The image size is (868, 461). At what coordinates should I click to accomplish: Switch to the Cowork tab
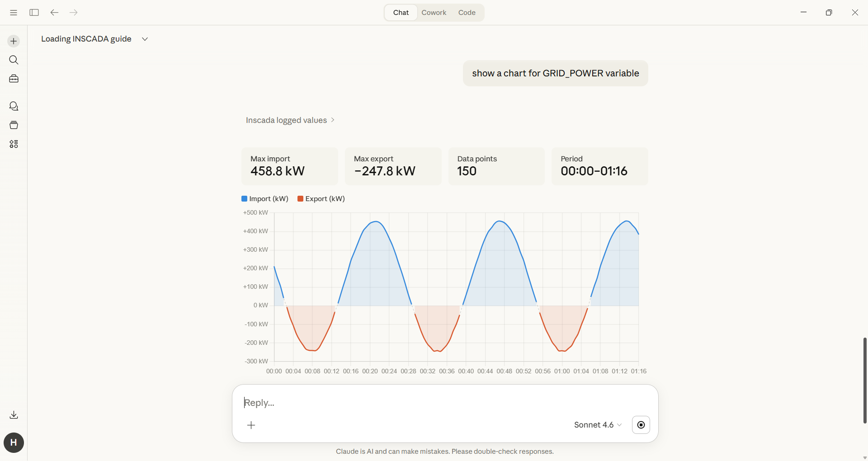(x=434, y=13)
